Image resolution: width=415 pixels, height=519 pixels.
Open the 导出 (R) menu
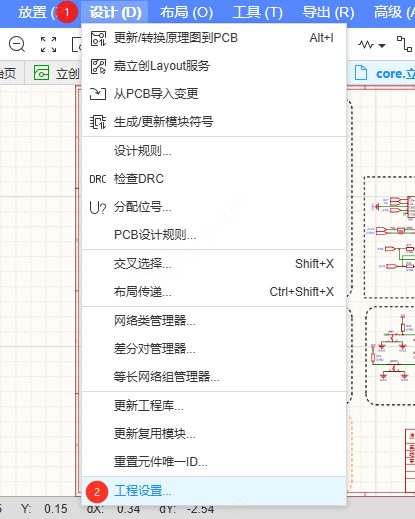pyautogui.click(x=328, y=13)
